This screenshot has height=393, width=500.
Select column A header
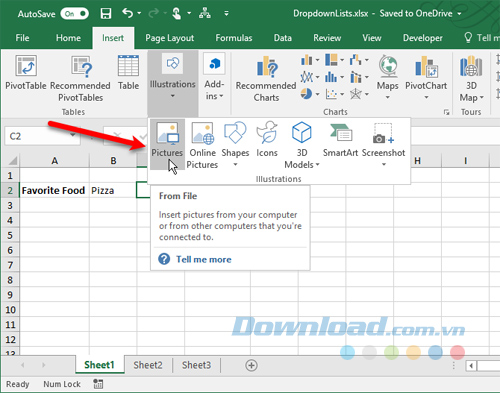pos(54,161)
